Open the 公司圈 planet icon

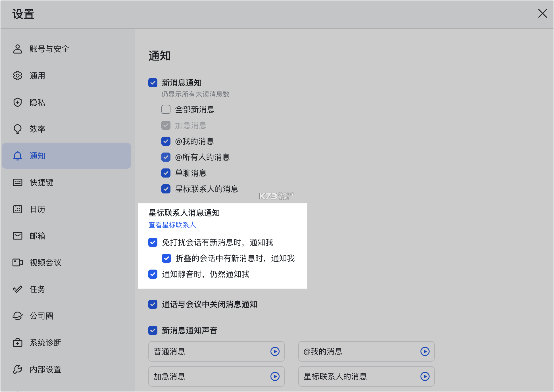[x=18, y=316]
